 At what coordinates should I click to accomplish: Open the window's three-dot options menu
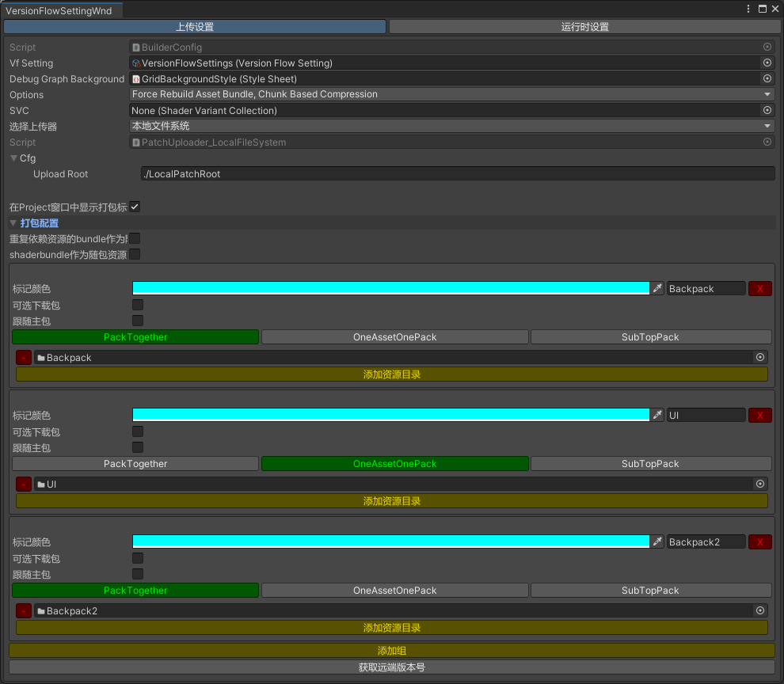[x=749, y=9]
